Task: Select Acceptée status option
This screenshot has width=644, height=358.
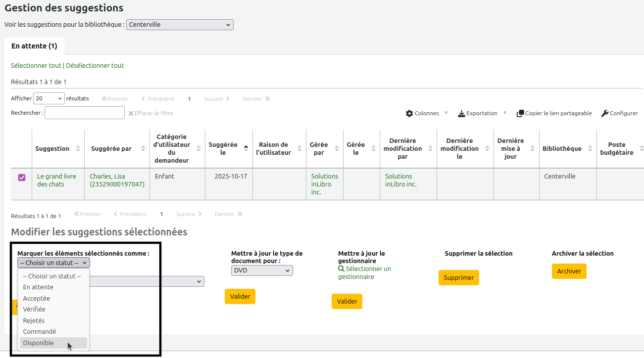Action: tap(37, 299)
